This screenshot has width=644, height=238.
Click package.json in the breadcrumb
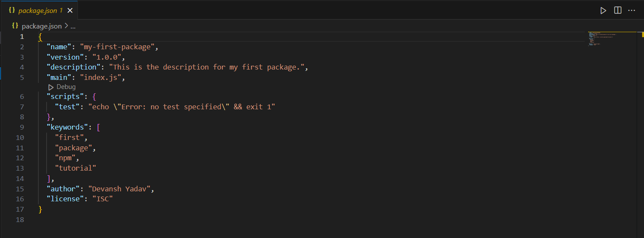click(x=42, y=26)
